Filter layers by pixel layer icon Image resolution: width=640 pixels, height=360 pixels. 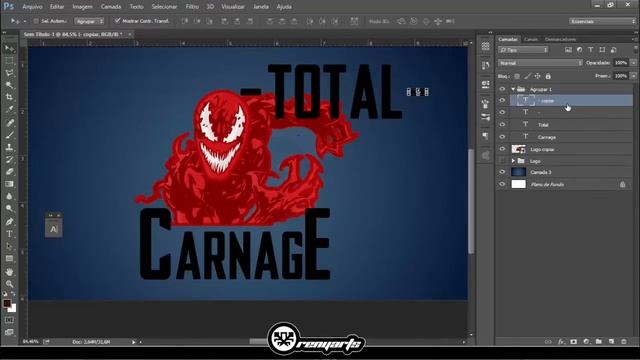[x=568, y=50]
